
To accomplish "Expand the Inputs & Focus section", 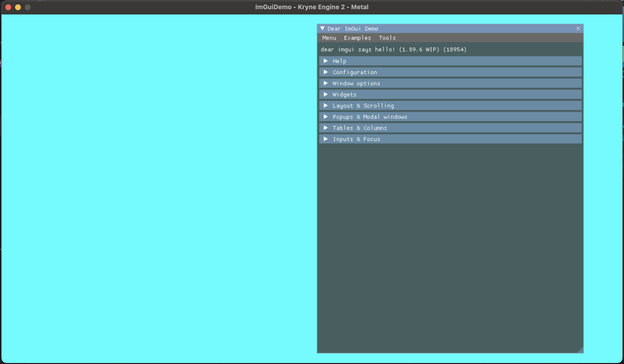I will point(450,139).
